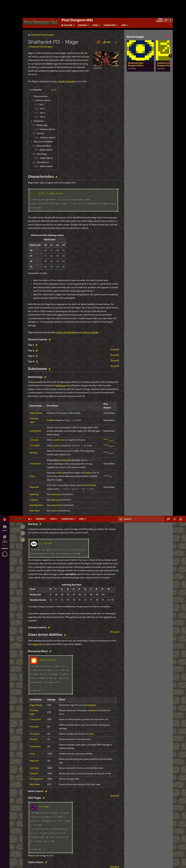Viewport: 186px width, 868px height.
Task: Open floating table of contents icon
Action: 23,533
